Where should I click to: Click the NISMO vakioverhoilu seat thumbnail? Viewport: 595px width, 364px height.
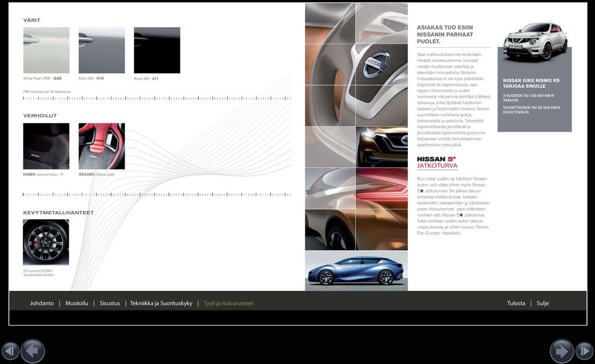coord(46,146)
